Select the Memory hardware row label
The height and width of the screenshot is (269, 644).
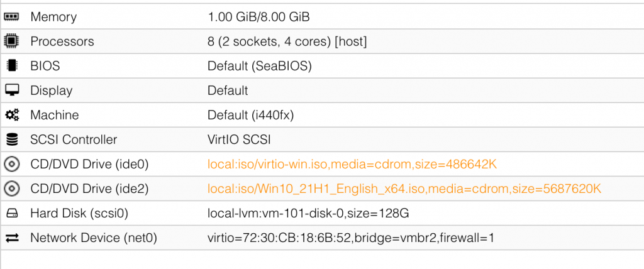point(53,17)
